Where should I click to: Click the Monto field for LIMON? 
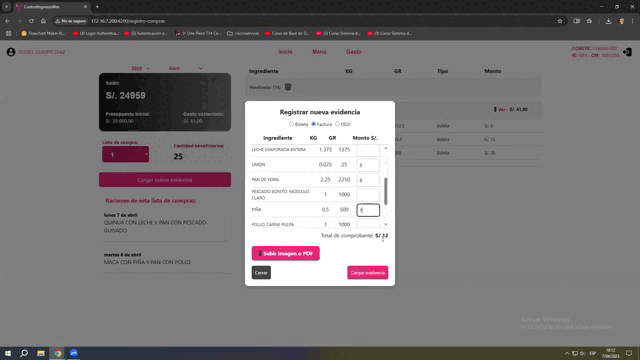pyautogui.click(x=368, y=165)
